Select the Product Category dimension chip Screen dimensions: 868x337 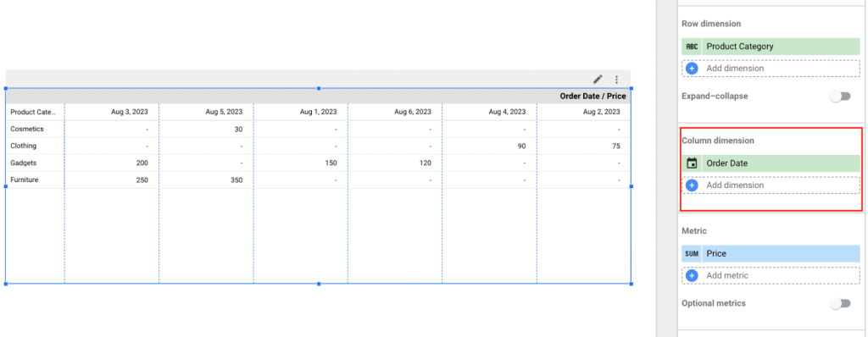[771, 47]
